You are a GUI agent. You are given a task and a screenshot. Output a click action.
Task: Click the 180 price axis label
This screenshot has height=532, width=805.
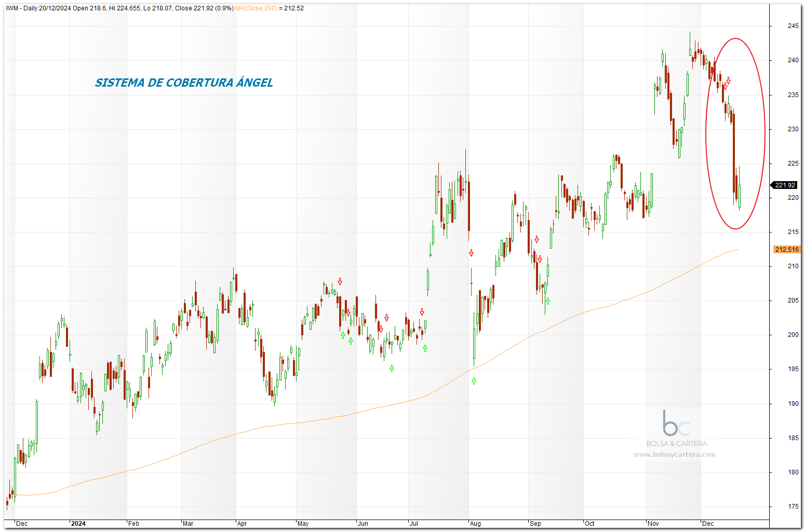point(793,472)
